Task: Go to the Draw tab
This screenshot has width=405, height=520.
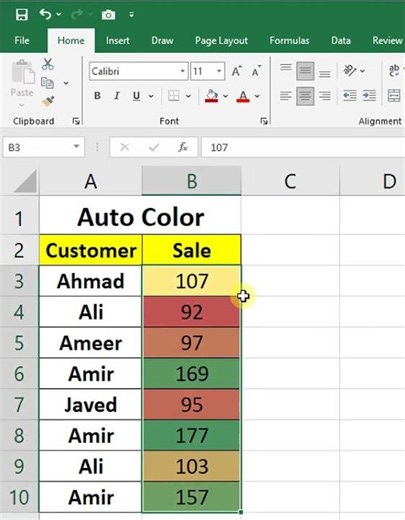Action: (162, 41)
